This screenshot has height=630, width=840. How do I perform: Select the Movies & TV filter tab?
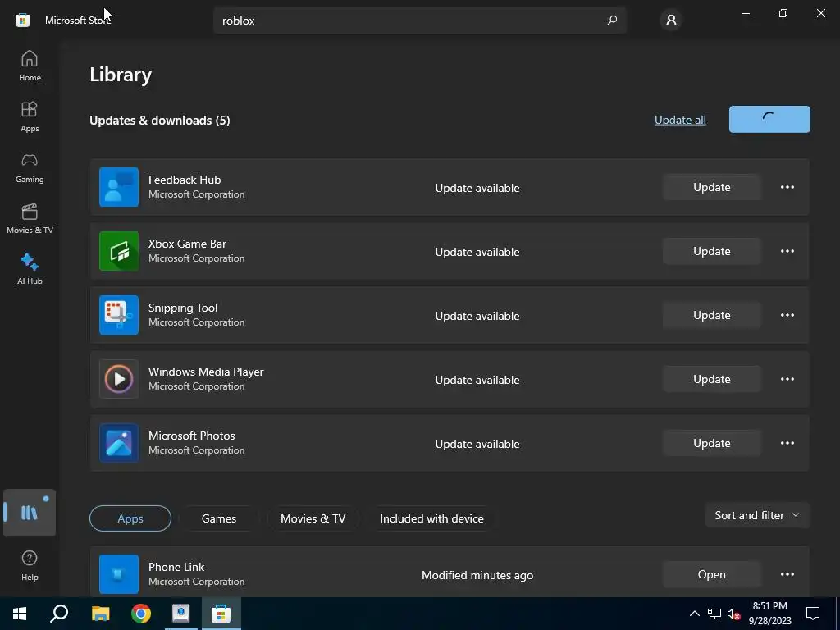[313, 518]
